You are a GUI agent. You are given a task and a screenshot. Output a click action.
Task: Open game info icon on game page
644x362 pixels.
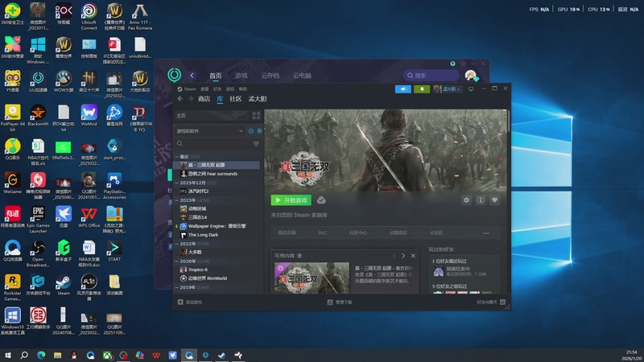pyautogui.click(x=480, y=200)
